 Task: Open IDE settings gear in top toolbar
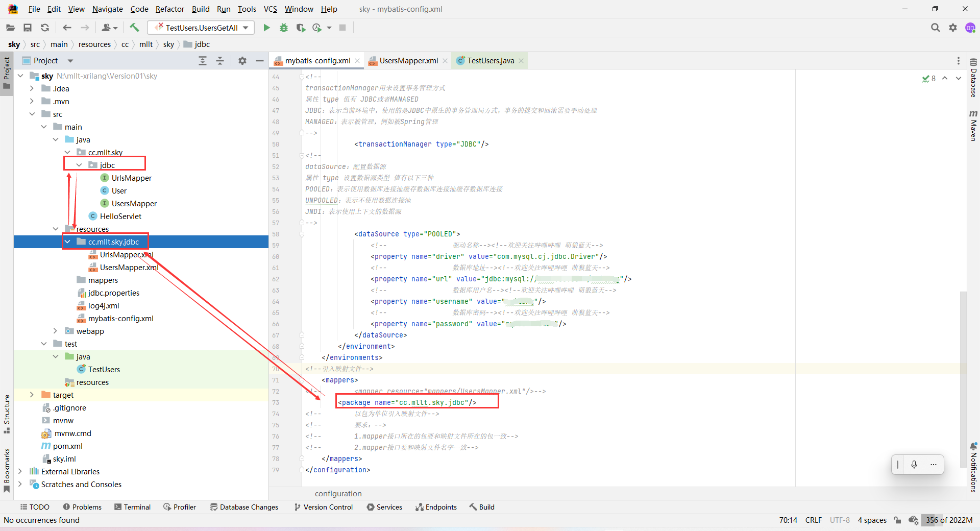[x=952, y=28]
